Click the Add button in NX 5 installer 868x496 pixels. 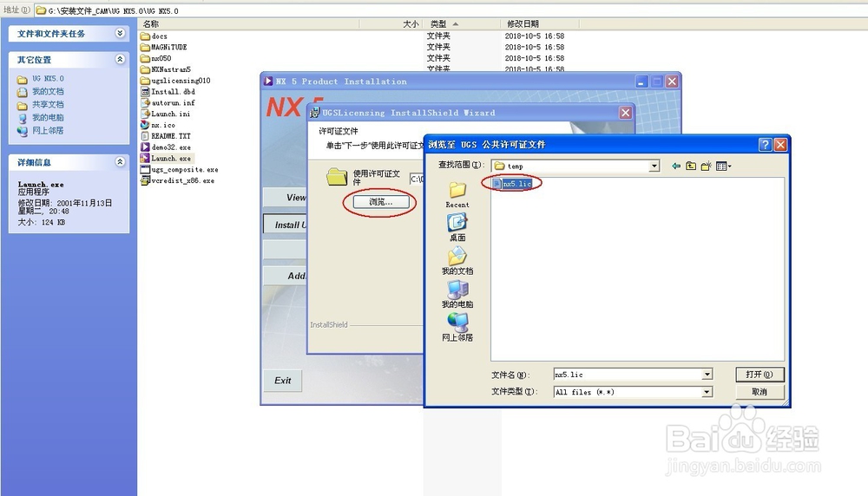tap(285, 276)
